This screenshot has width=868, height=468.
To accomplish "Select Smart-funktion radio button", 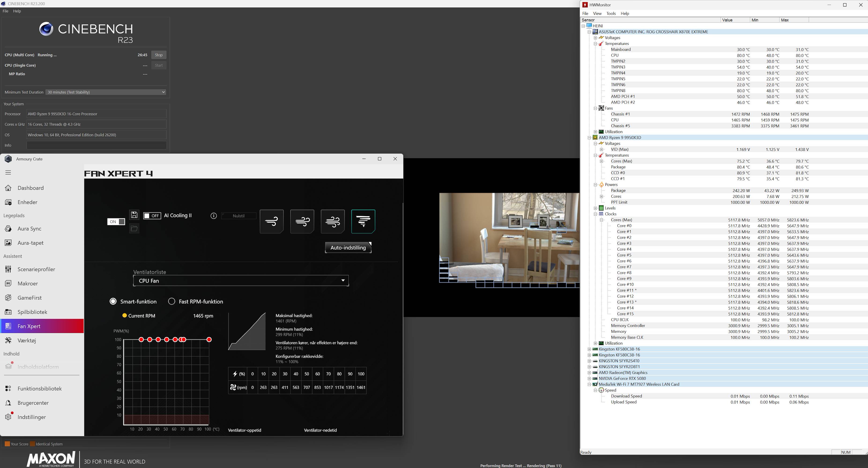I will (x=113, y=301).
